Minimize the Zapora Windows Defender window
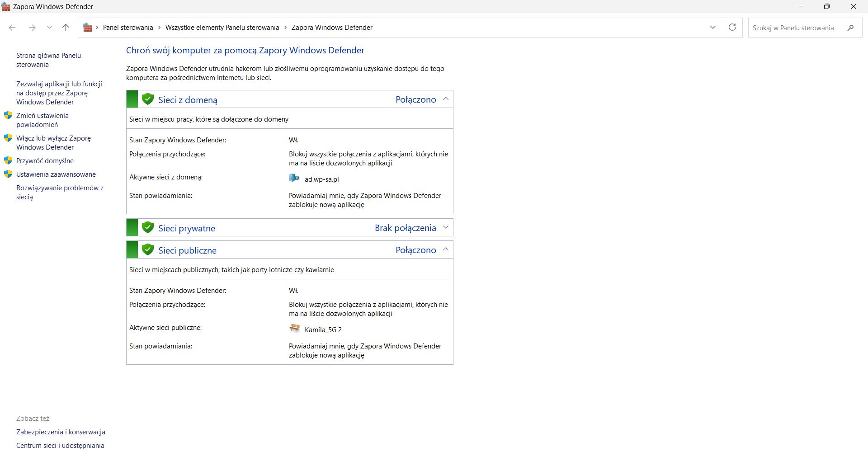The image size is (868, 461). [x=801, y=6]
